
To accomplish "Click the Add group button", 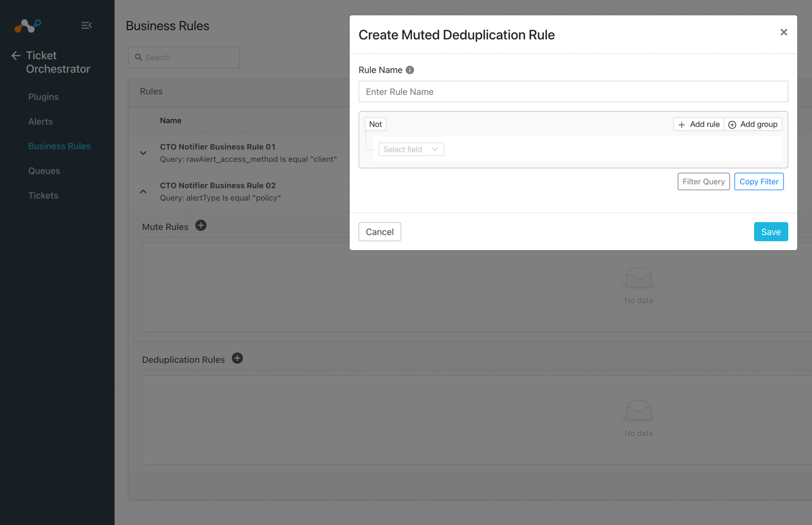I will pyautogui.click(x=753, y=124).
